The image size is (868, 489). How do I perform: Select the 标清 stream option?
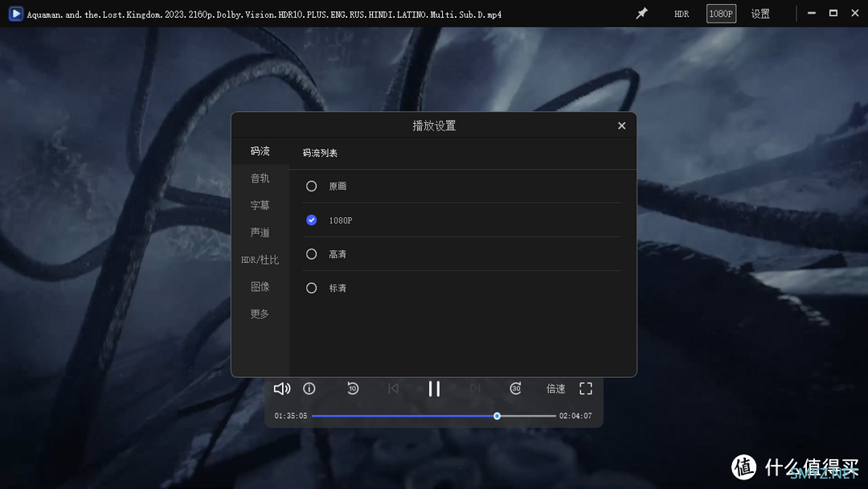312,288
